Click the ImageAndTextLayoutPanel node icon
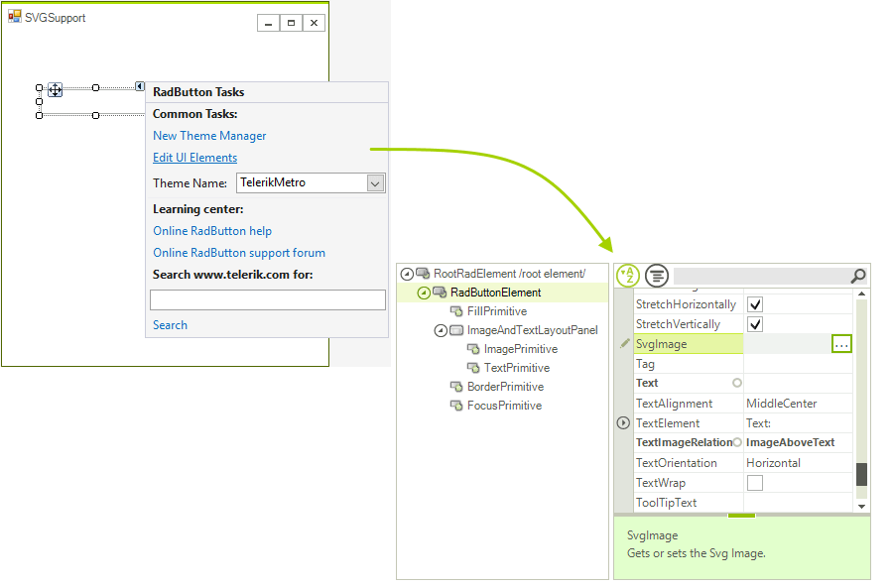The height and width of the screenshot is (588, 893). 456,330
